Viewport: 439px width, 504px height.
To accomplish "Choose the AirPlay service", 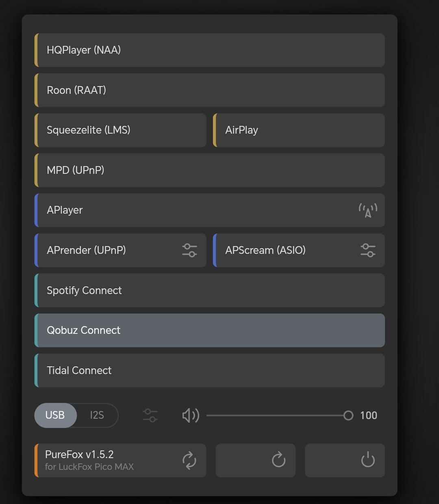I will pyautogui.click(x=299, y=130).
